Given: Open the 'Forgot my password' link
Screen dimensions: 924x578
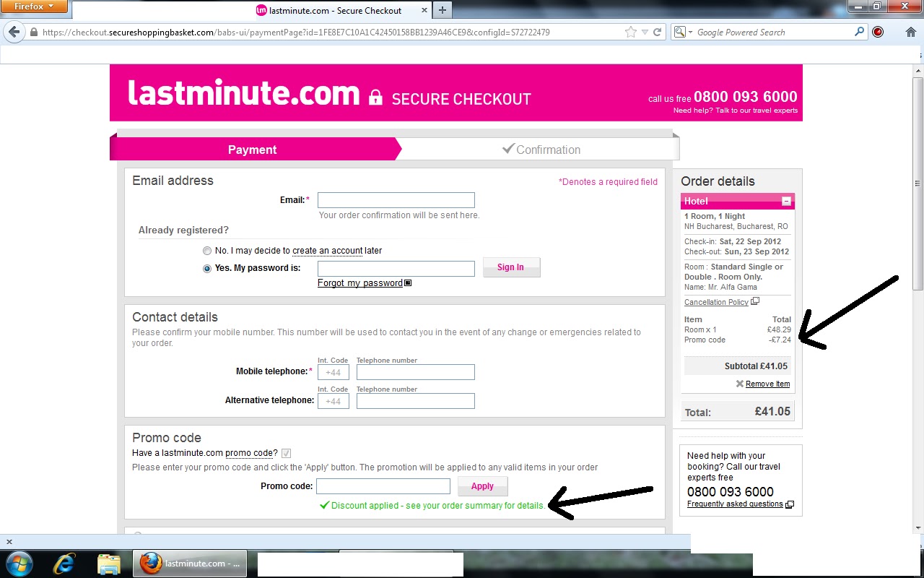Looking at the screenshot, I should [x=360, y=283].
